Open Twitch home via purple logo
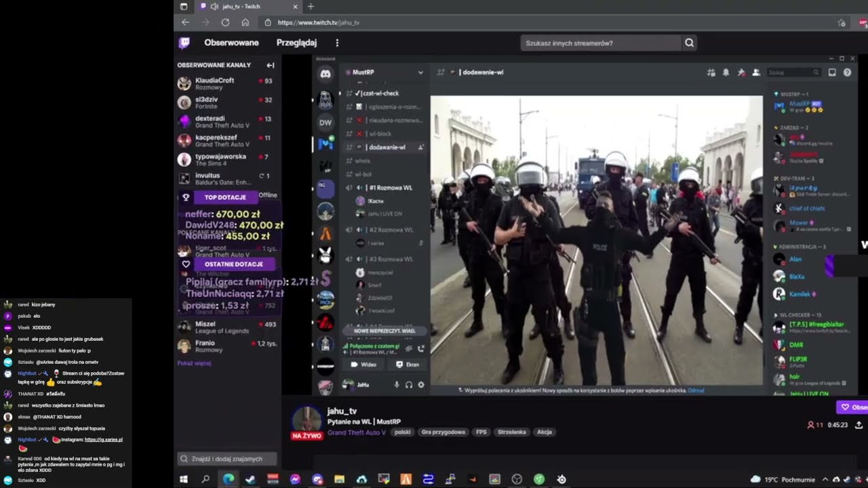 [184, 43]
